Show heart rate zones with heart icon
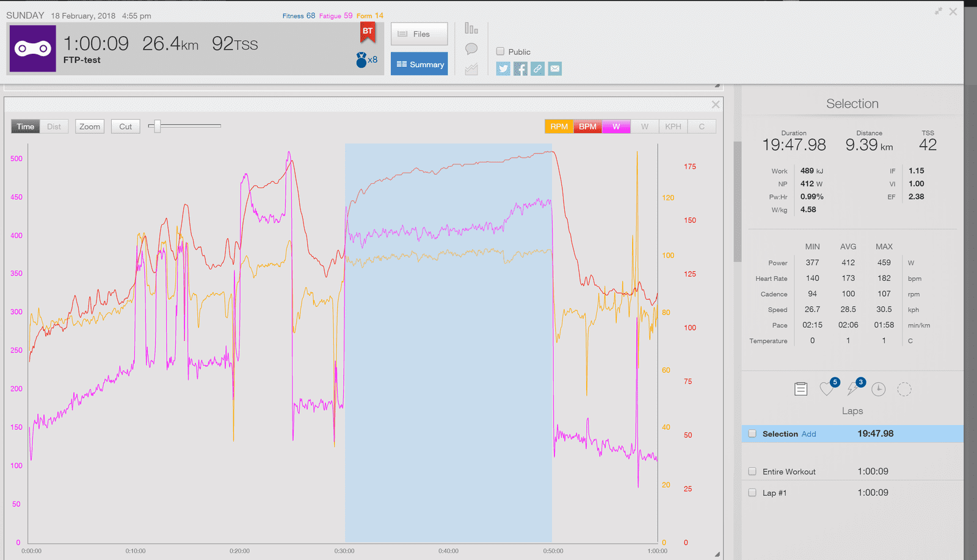 [x=827, y=389]
